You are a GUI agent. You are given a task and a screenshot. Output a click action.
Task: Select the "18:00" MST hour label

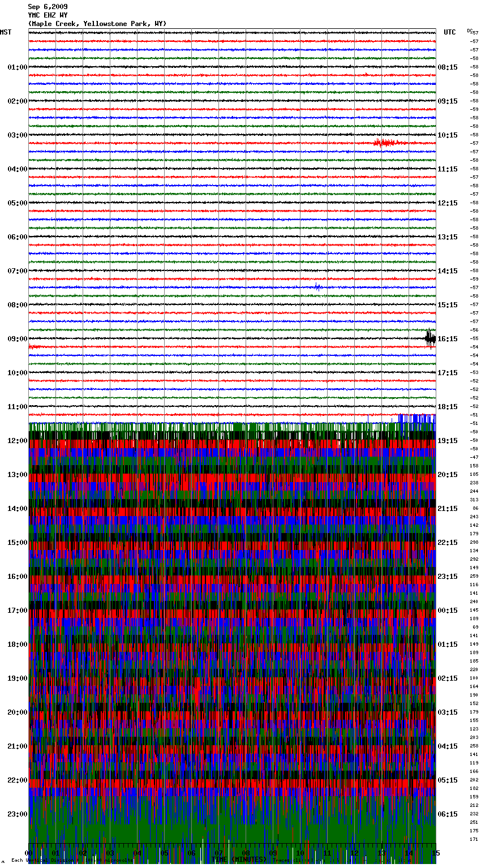(18, 644)
